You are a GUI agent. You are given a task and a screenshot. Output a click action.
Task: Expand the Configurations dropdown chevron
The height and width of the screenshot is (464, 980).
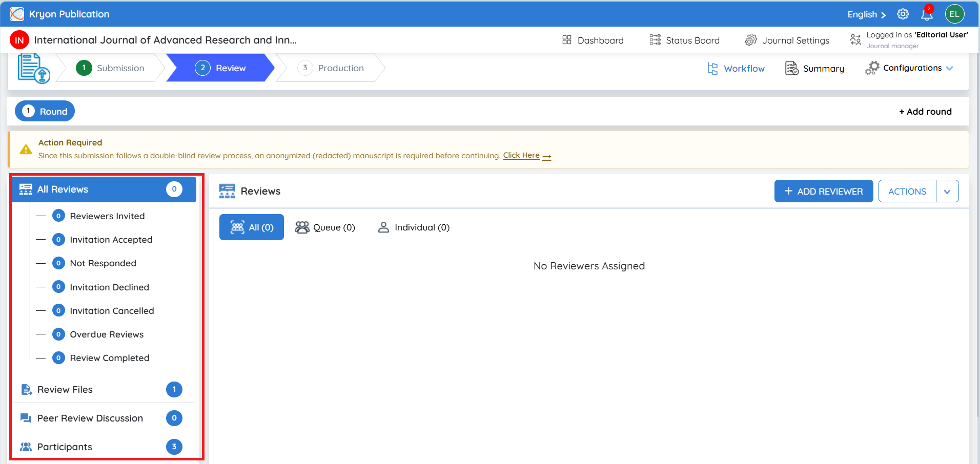pos(949,68)
